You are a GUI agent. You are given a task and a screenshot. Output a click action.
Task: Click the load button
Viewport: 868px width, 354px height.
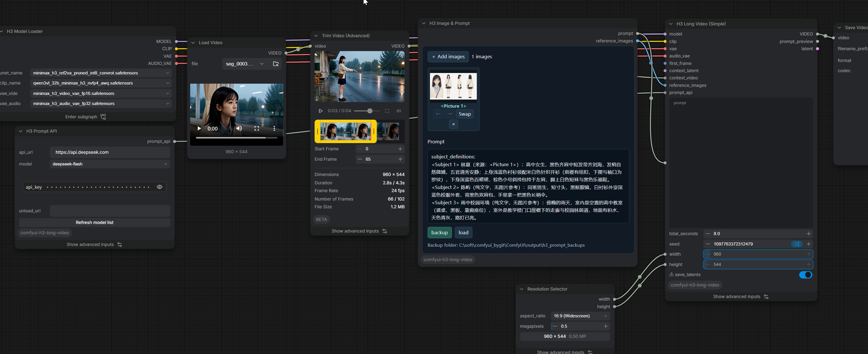(464, 233)
